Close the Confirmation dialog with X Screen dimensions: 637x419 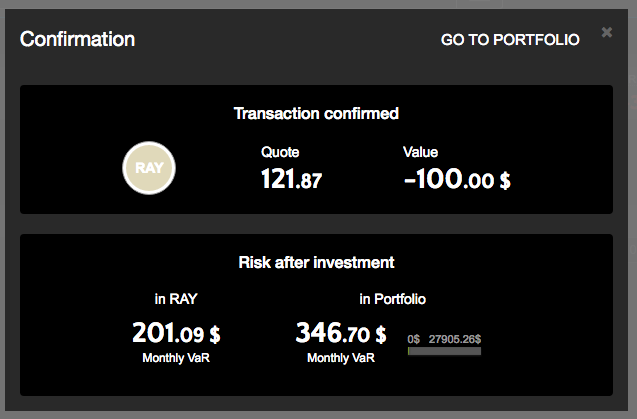(606, 32)
